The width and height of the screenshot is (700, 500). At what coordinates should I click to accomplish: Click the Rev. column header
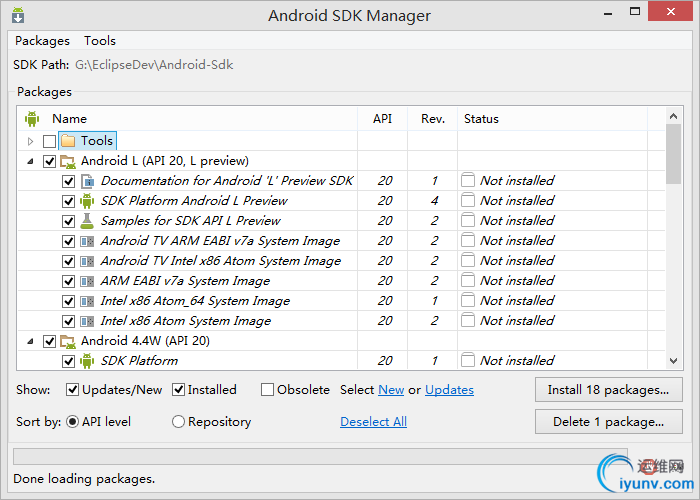tap(433, 119)
